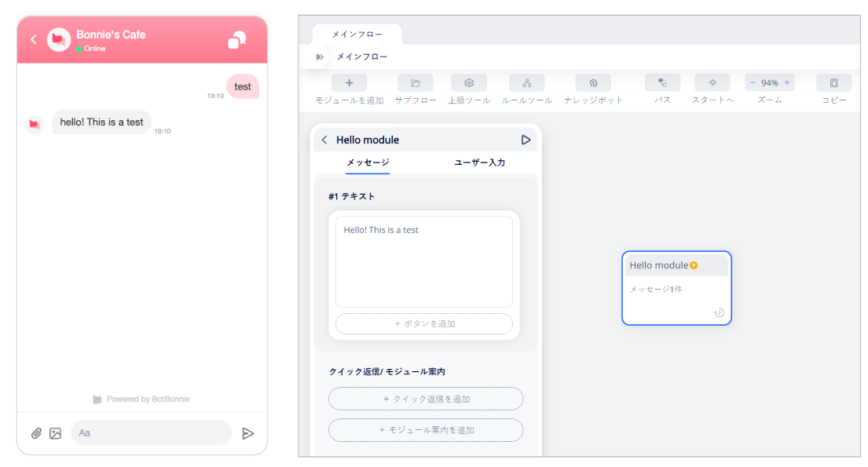
Task: Select the メッセージ tab
Action: tap(368, 162)
